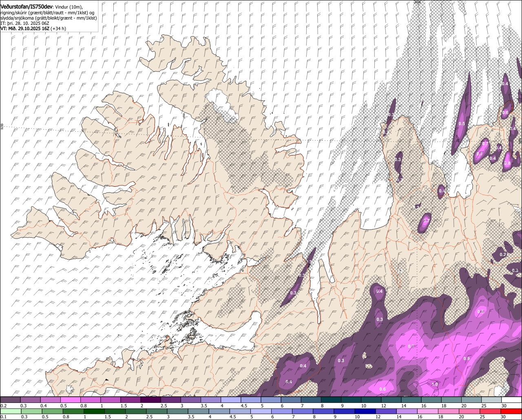Select the light grey 25 swatch in upper scale
Viewport: 522px width, 420px height.
tap(492, 400)
